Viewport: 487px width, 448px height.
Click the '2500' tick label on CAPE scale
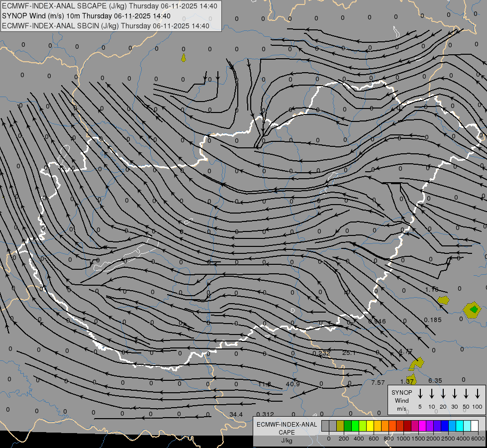[x=448, y=439]
